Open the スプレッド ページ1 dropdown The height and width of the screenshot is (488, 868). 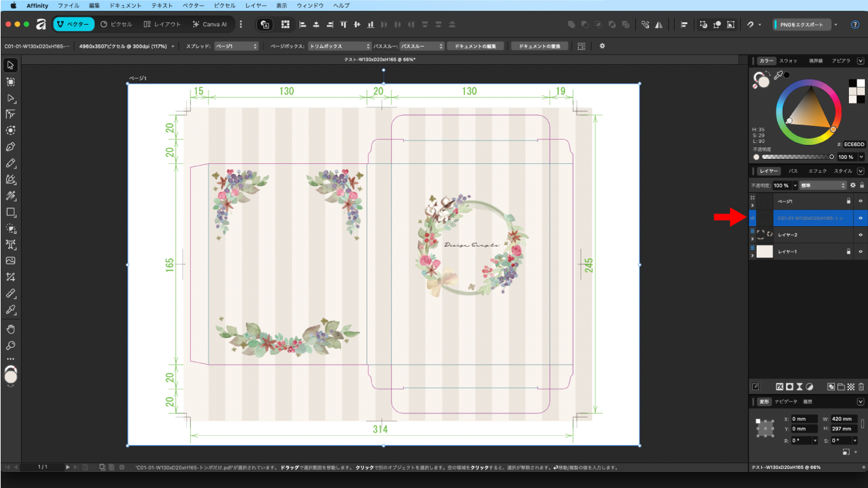tap(236, 46)
